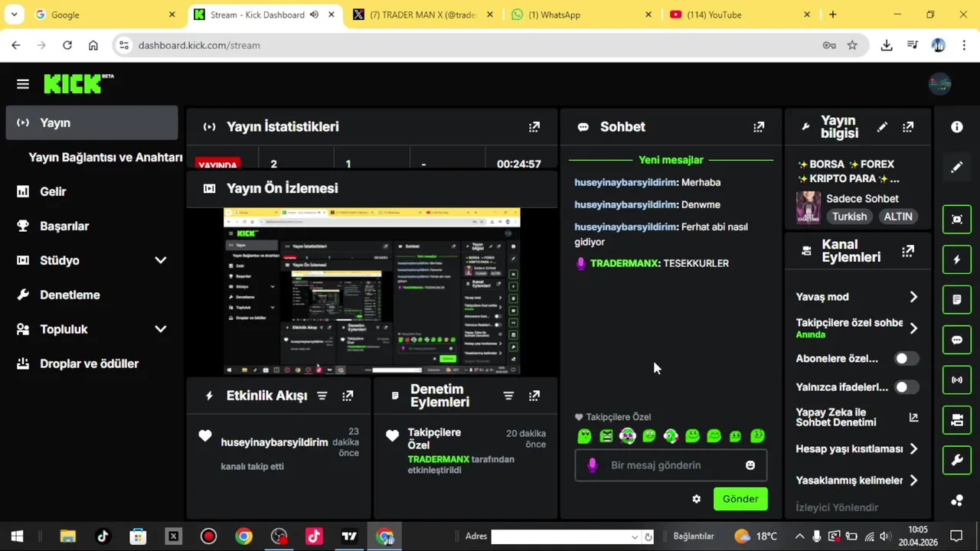This screenshot has width=980, height=551.
Task: Click huseyinaybarsyildirim in Etkinlik Akışı
Action: (274, 442)
